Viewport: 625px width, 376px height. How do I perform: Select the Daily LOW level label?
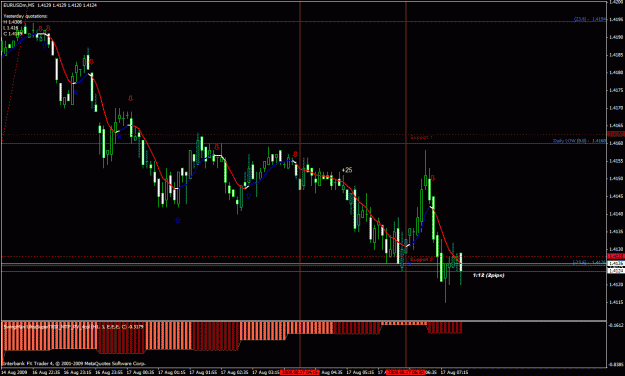(x=579, y=141)
